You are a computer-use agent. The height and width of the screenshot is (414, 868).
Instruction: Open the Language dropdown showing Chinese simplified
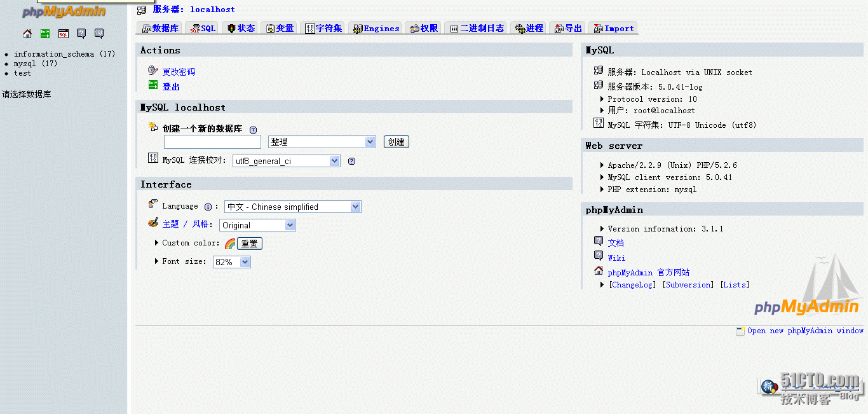point(293,207)
